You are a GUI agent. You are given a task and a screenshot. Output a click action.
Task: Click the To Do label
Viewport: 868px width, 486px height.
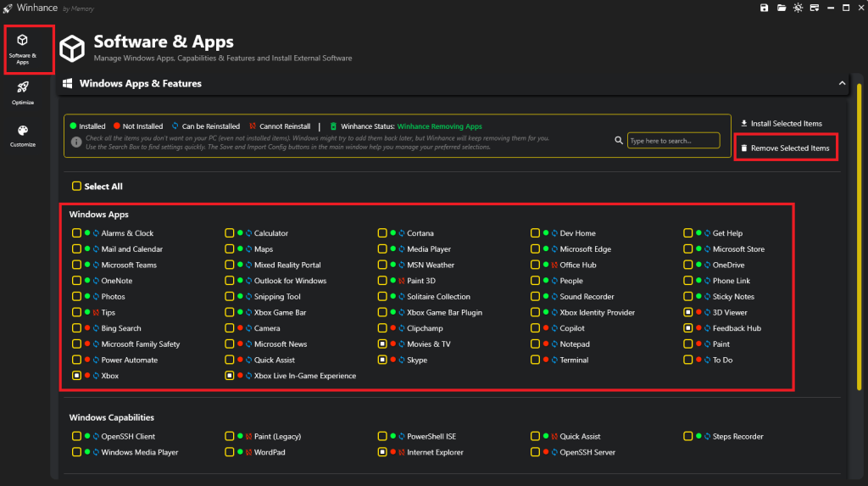click(x=722, y=360)
